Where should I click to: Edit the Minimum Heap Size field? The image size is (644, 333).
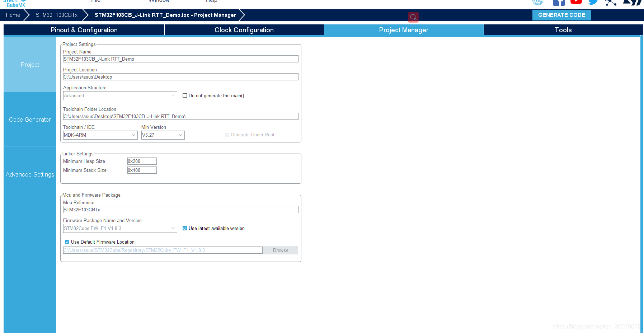click(x=142, y=161)
